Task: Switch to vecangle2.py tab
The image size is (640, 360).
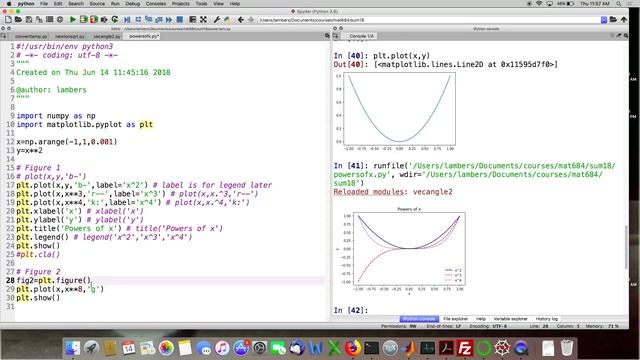Action: (x=107, y=36)
